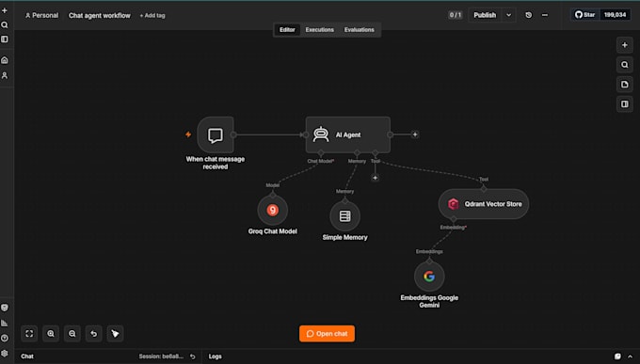Open the insights chart icon in left sidebar

(5, 324)
